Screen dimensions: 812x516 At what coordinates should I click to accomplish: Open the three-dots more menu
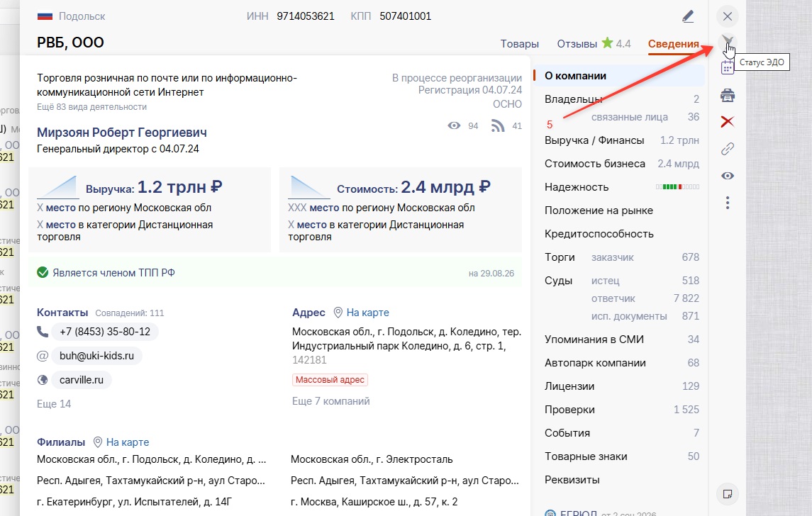[x=728, y=203]
